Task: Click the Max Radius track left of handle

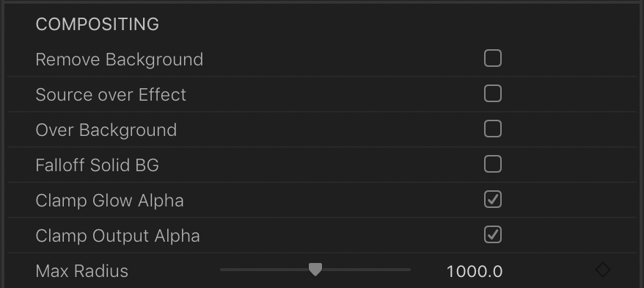Action: coord(264,270)
